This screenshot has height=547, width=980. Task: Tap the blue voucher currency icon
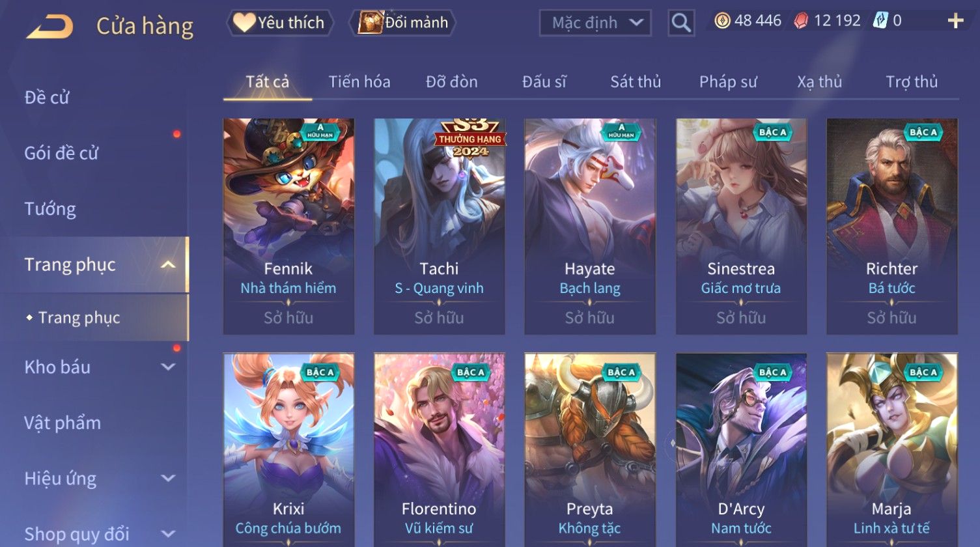880,21
